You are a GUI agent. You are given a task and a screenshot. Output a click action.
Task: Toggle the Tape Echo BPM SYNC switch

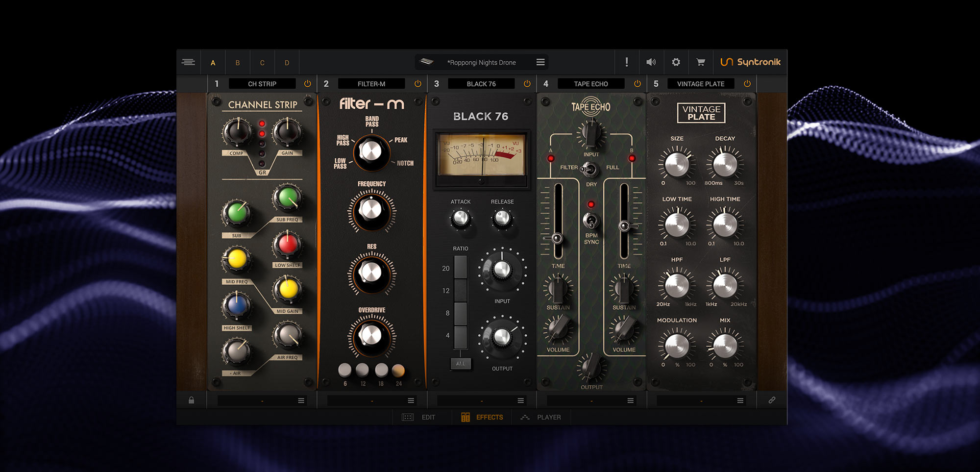(x=591, y=221)
